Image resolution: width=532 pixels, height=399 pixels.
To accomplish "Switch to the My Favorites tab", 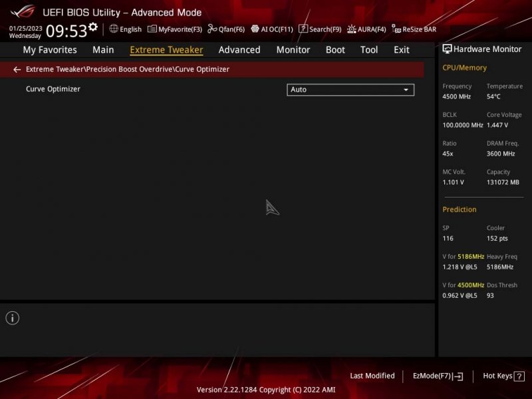I will (x=50, y=50).
